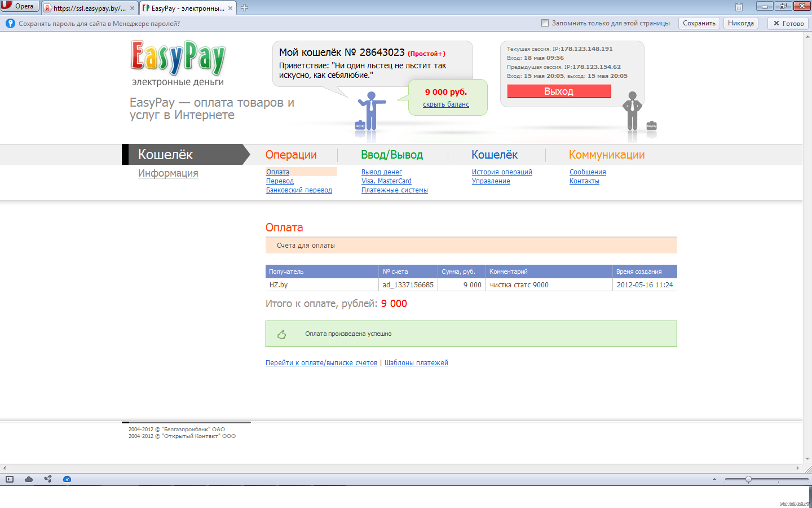Open История операций link

[x=502, y=172]
